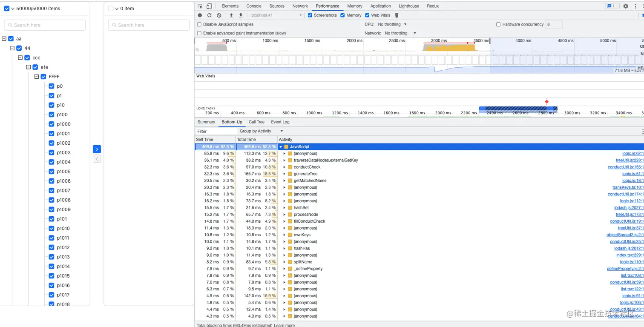Collapse the aa tree node
The image size is (644, 327).
(4, 39)
